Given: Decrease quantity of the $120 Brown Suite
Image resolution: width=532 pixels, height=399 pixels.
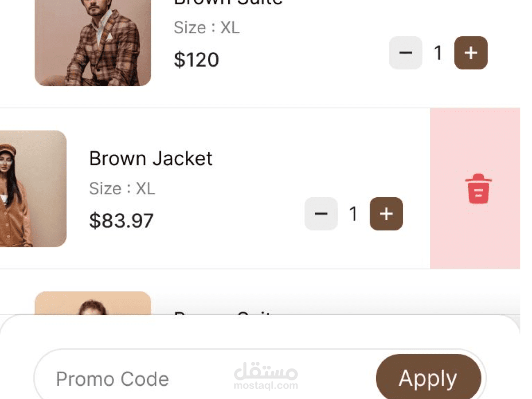Looking at the screenshot, I should tap(405, 53).
